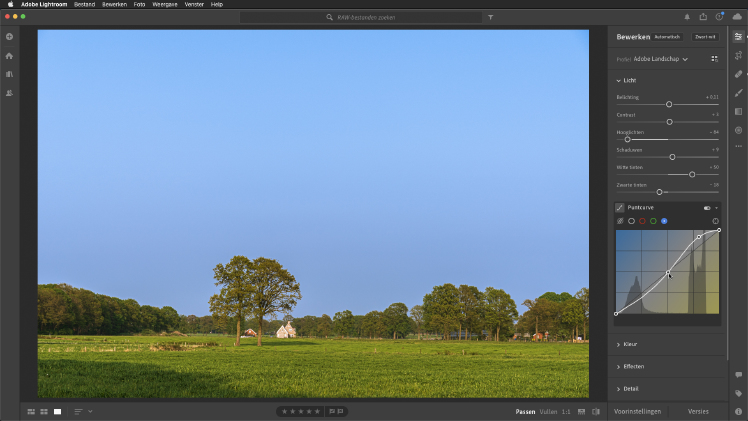Open notifications bell icon
748x421 pixels.
tap(687, 17)
